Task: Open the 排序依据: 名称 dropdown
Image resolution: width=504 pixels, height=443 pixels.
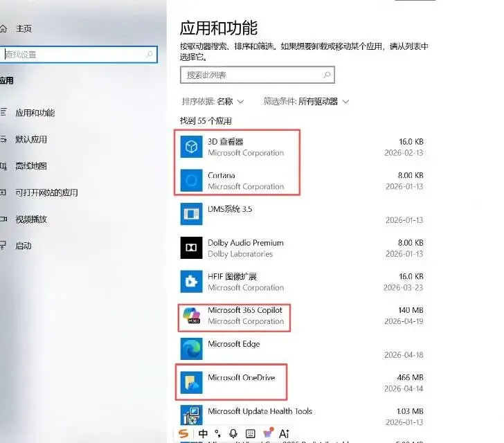Action: [x=213, y=102]
